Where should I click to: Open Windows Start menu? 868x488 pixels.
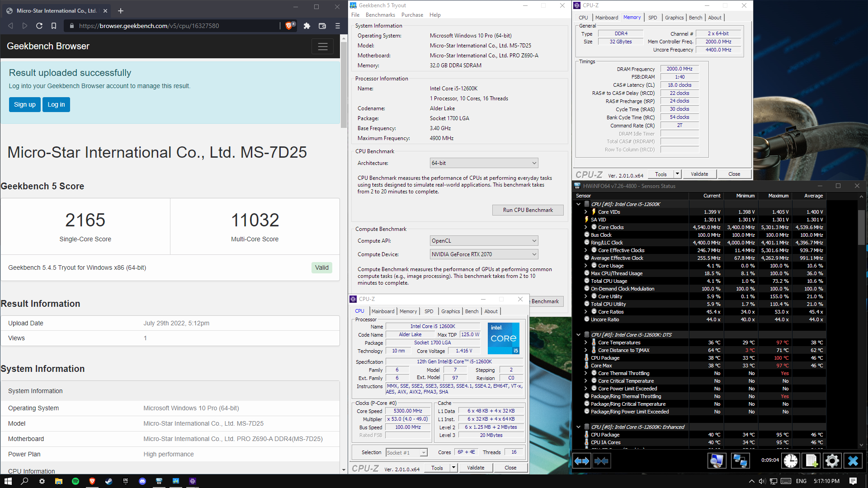8,481
